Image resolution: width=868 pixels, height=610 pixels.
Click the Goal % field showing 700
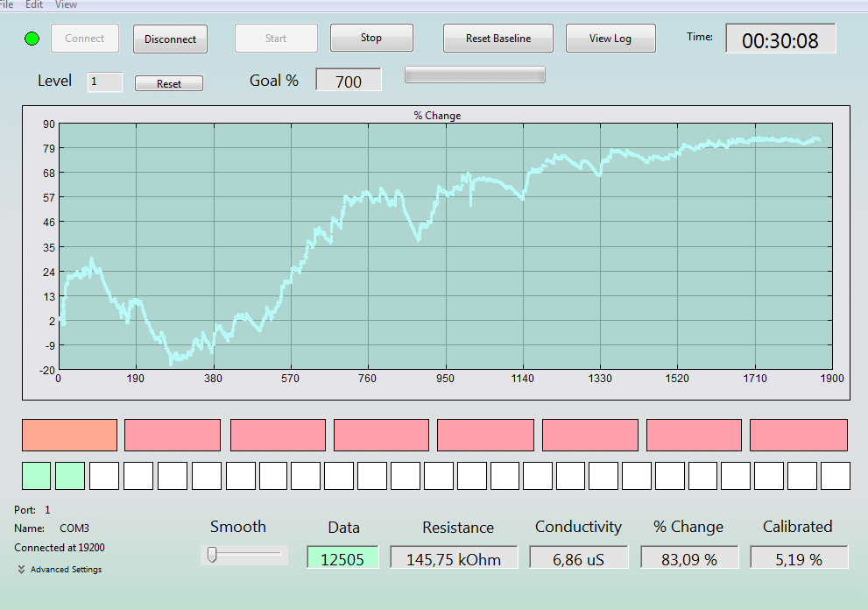pos(349,81)
